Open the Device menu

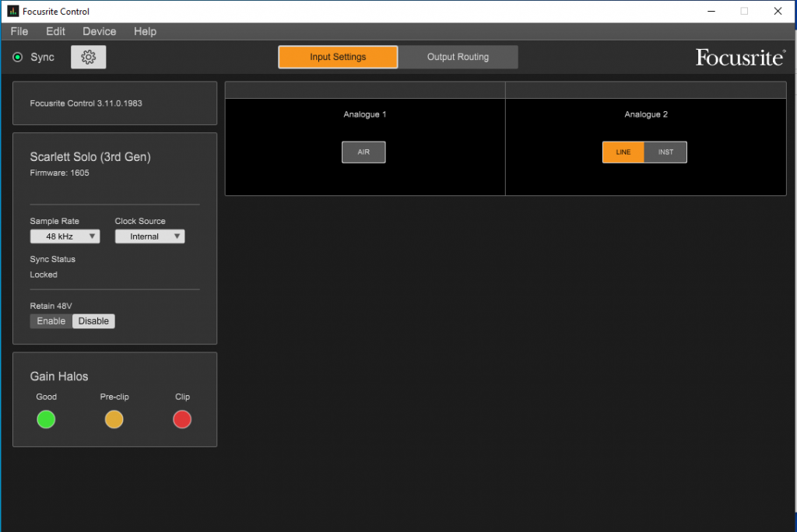click(x=99, y=32)
